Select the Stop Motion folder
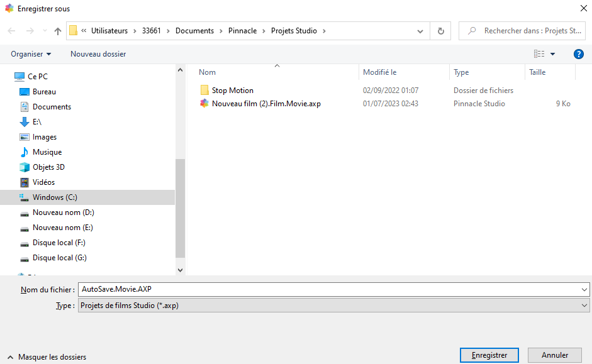Screen dimensions: 592x364 coord(233,91)
